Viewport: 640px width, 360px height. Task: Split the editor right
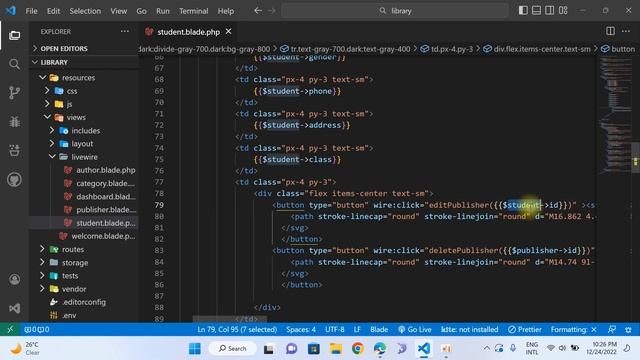pos(610,31)
